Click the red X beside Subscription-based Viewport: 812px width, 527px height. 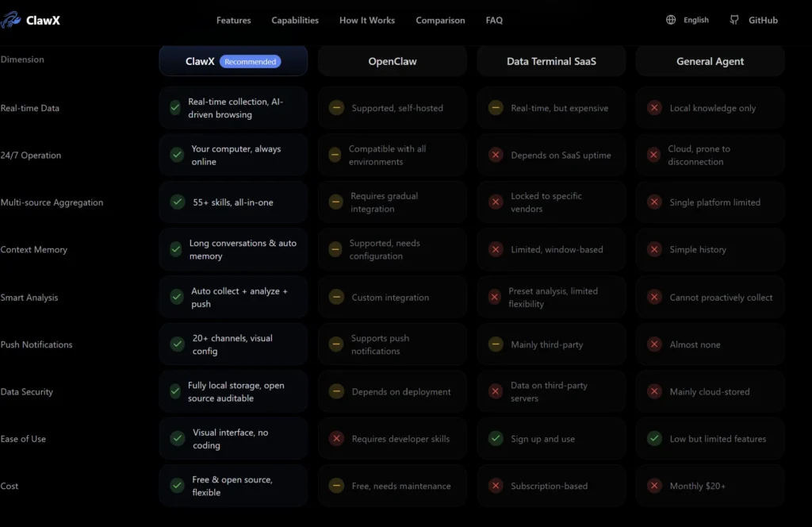click(x=495, y=486)
